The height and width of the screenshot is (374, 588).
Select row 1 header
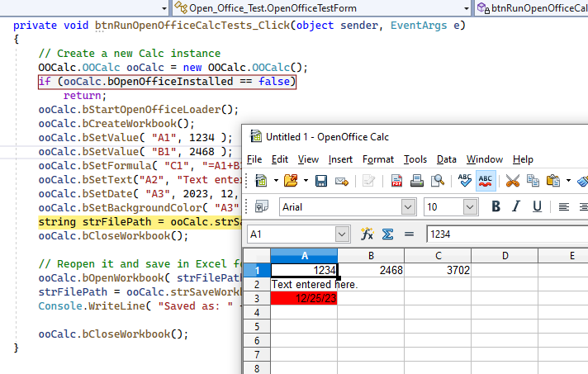pos(257,270)
